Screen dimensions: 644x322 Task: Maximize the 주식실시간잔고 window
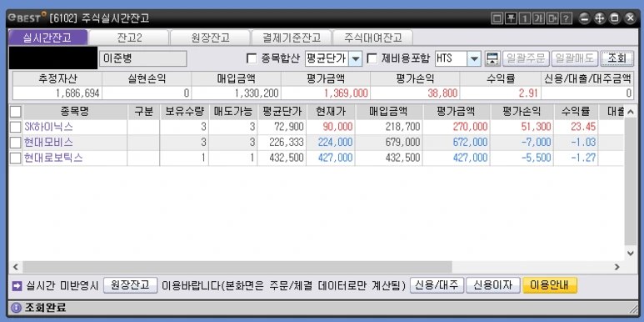pos(615,18)
